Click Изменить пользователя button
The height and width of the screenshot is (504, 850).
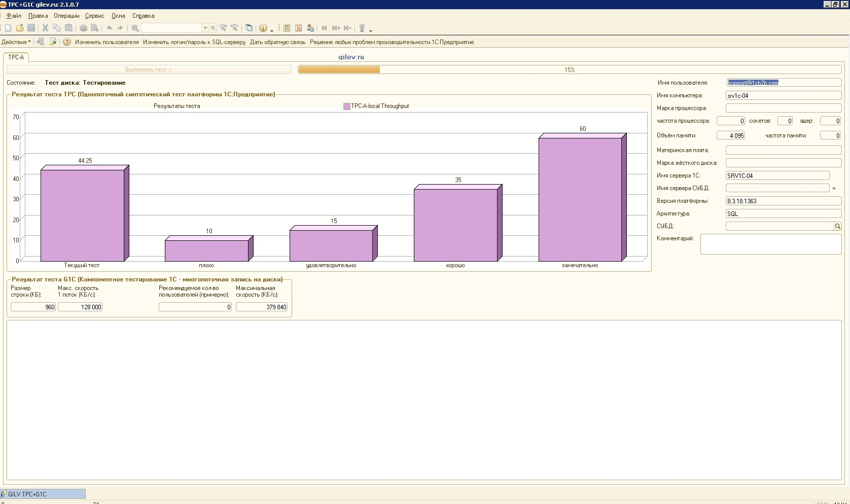[x=107, y=42]
